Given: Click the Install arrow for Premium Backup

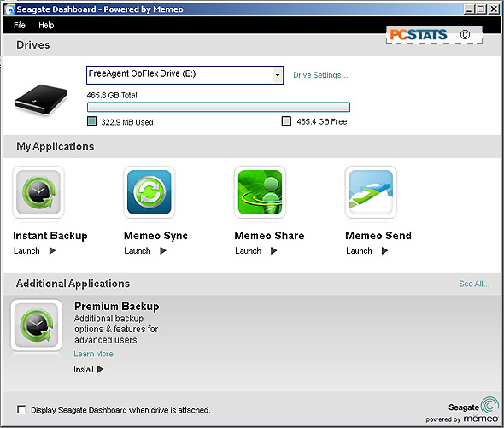Looking at the screenshot, I should 100,369.
